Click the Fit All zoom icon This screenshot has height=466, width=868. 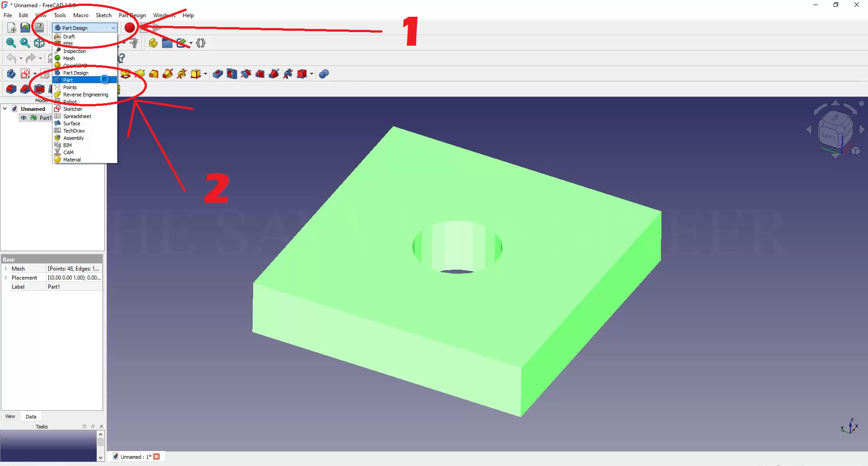click(x=11, y=43)
